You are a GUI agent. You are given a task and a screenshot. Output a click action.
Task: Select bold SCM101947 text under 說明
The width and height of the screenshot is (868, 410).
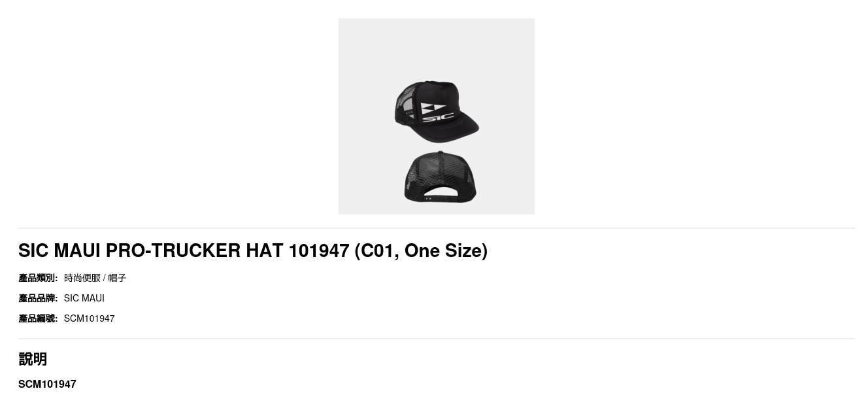pos(47,384)
